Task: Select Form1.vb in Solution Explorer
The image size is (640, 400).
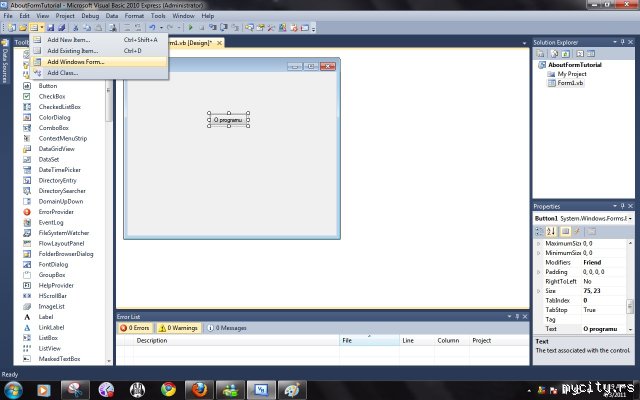Action: pyautogui.click(x=570, y=83)
